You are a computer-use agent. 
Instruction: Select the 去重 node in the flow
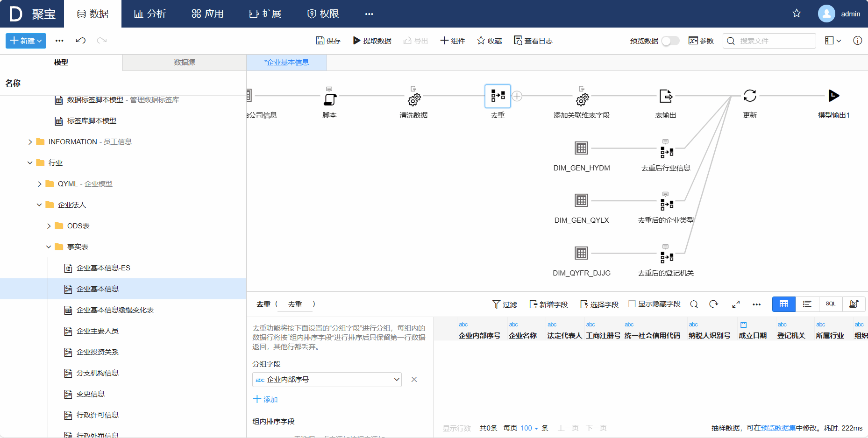click(x=498, y=96)
